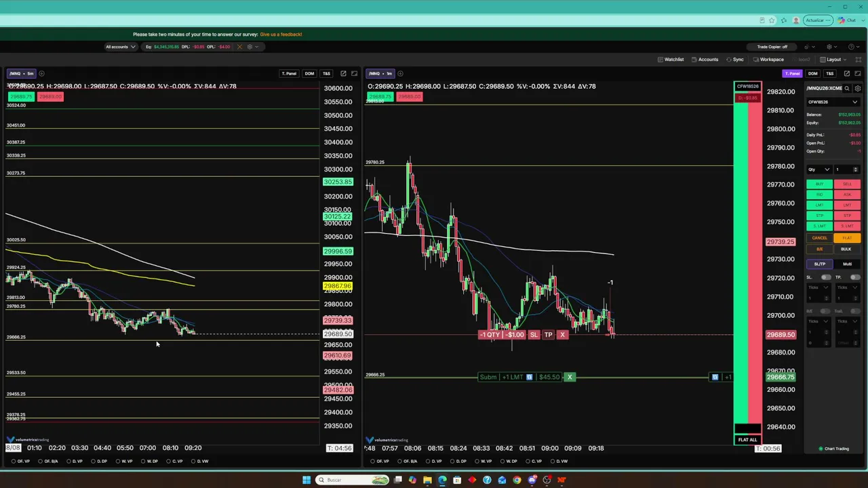The height and width of the screenshot is (488, 868).
Task: Click Windows taskbar Buscar search box
Action: point(353,480)
